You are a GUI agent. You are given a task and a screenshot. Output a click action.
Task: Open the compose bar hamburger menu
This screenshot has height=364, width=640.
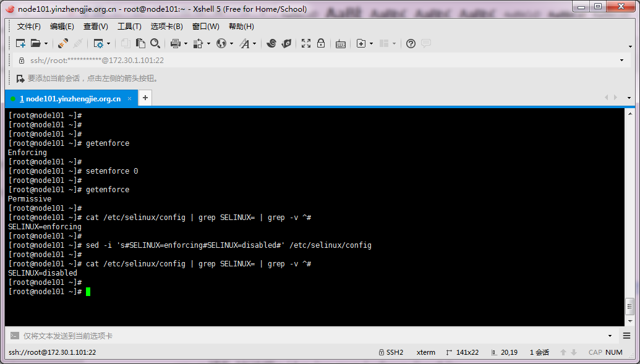pyautogui.click(x=627, y=336)
